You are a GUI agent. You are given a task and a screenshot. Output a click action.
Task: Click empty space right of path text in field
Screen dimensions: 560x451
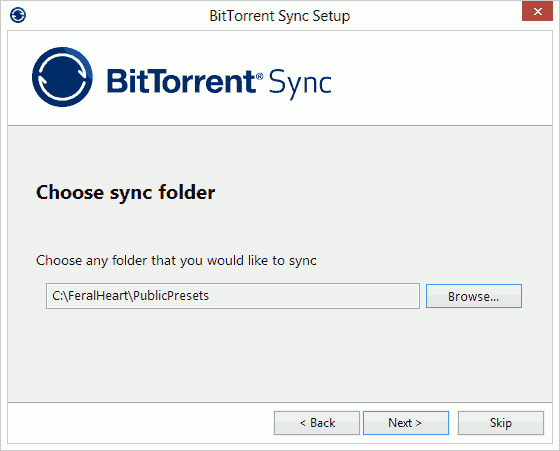coord(314,296)
